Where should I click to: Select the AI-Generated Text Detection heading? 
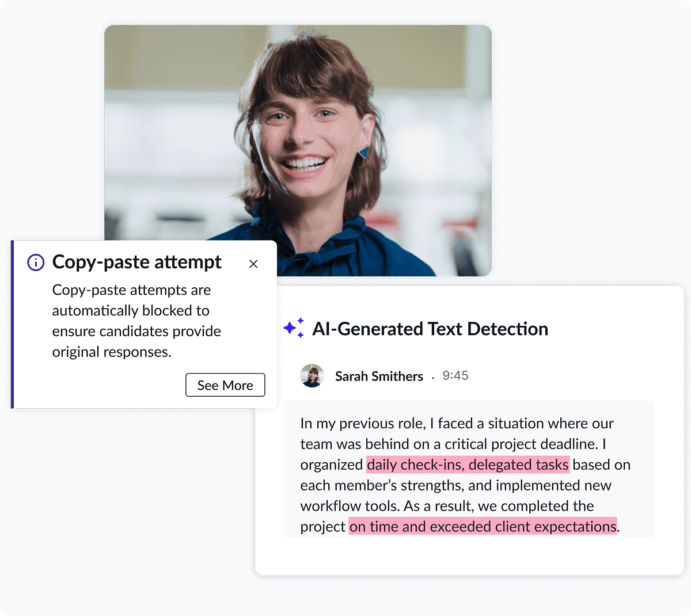pyautogui.click(x=430, y=329)
